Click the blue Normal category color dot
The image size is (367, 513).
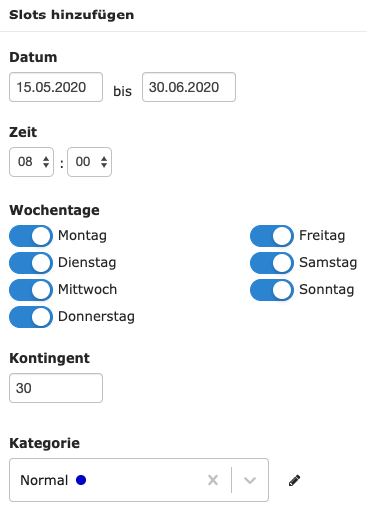(x=81, y=480)
